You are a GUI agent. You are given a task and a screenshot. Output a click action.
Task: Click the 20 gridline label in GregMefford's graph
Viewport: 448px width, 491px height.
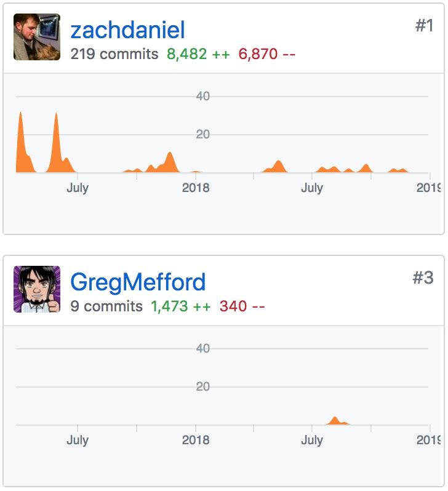click(x=203, y=387)
